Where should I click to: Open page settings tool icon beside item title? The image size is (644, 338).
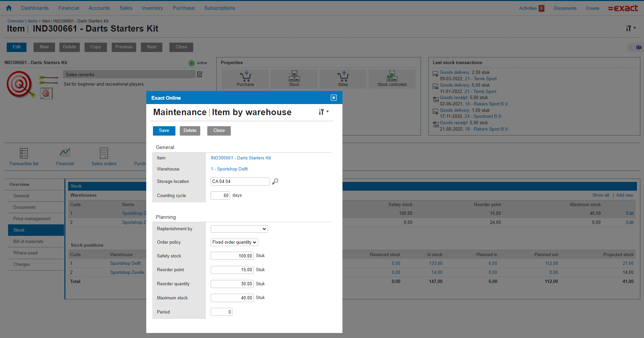631,29
